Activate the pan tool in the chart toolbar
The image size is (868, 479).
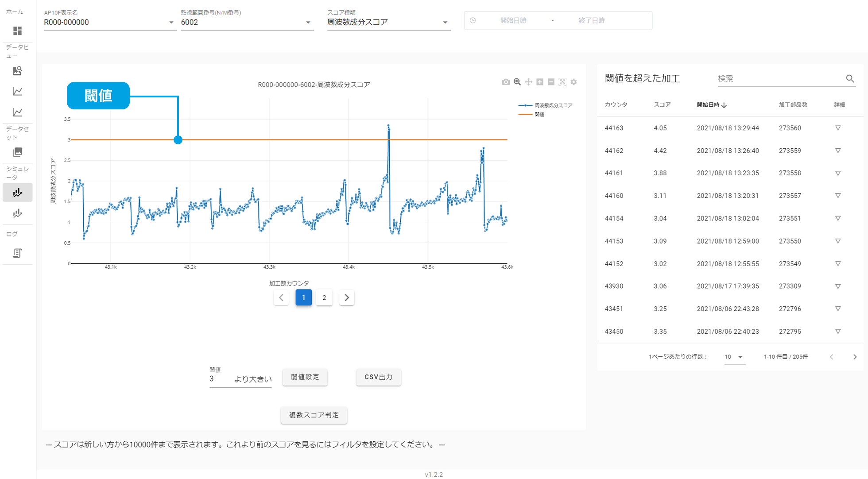click(x=528, y=82)
